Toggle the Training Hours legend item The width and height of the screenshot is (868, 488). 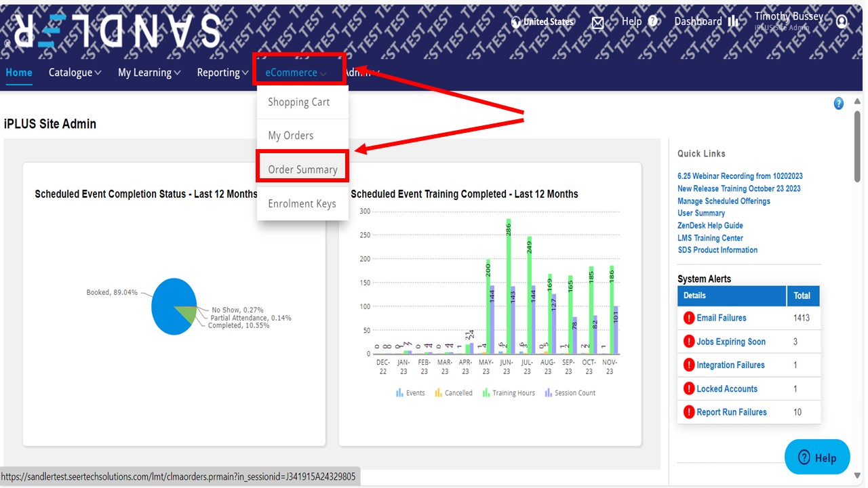point(508,393)
